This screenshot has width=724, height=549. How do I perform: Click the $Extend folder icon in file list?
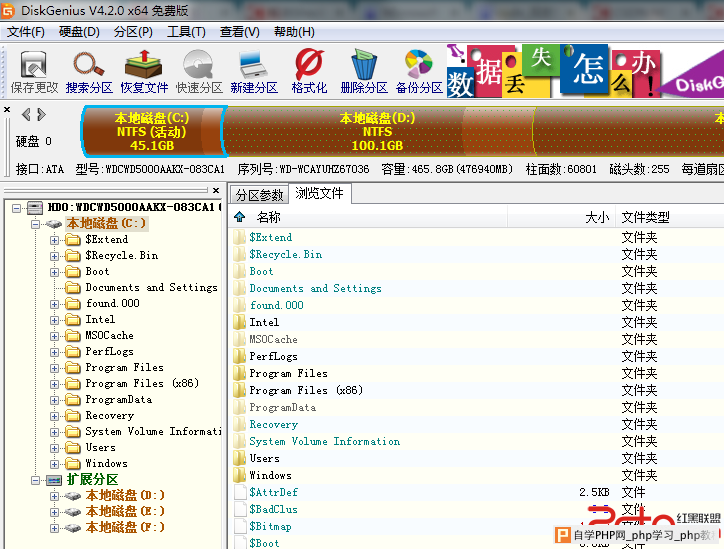240,237
